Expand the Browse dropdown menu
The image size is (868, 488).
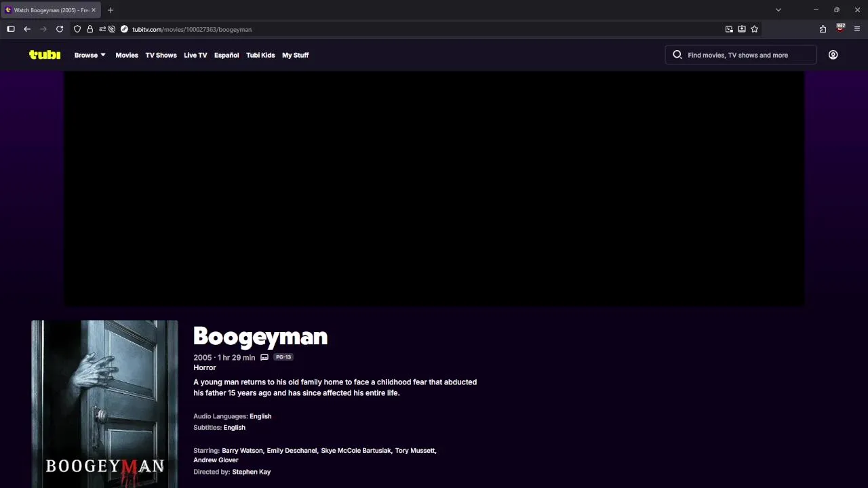(x=90, y=55)
